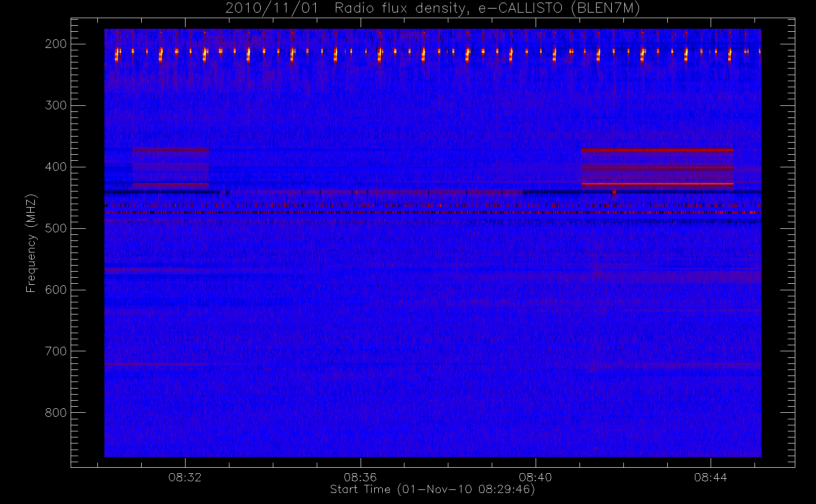The width and height of the screenshot is (816, 504).
Task: Click the 'Start Time (01-Nov-10 08:29:46)' label
Action: [x=432, y=489]
